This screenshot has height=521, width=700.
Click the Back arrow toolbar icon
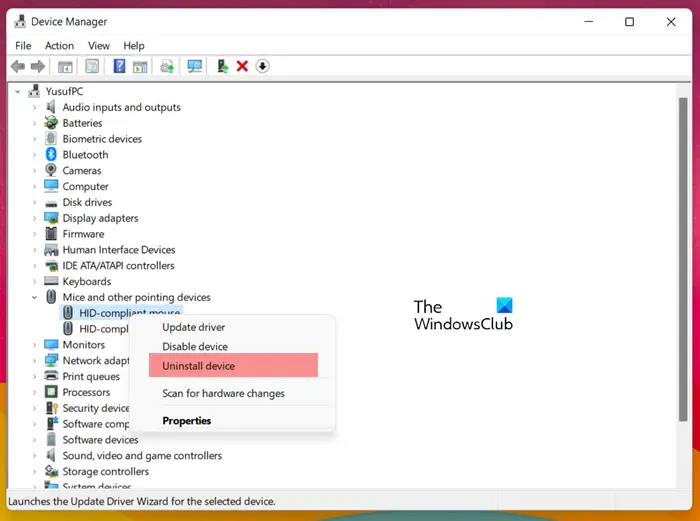tap(18, 67)
